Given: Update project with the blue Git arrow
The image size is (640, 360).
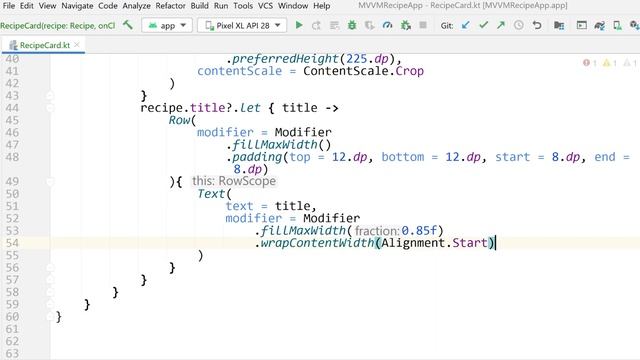Looking at the screenshot, I should [x=465, y=25].
